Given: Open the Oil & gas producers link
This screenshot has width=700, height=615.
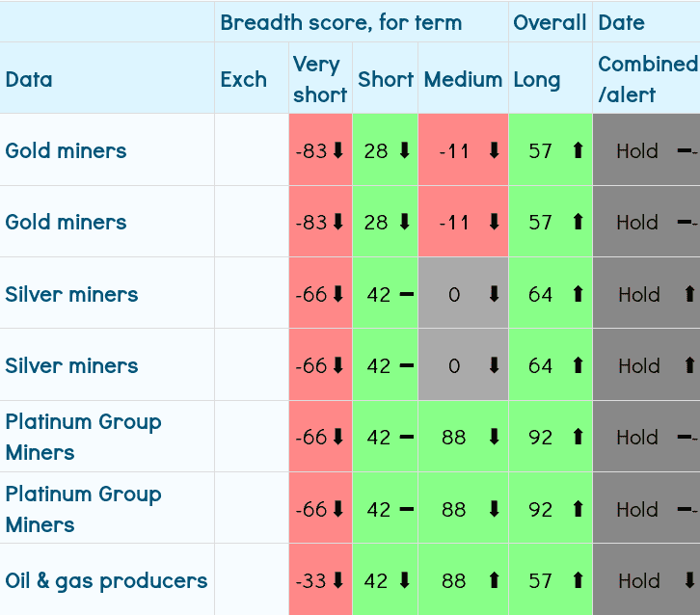Looking at the screenshot, I should tap(106, 580).
